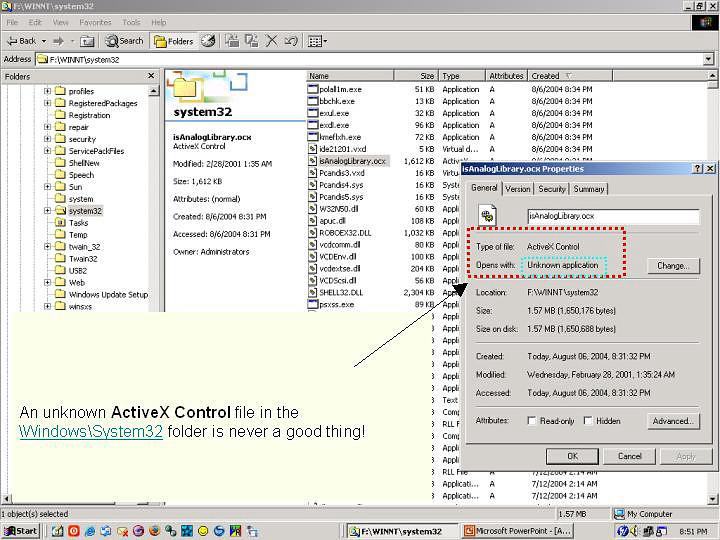Viewport: 720px width, 540px height.
Task: Open the Back button history dropdown arrow
Action: [x=44, y=41]
